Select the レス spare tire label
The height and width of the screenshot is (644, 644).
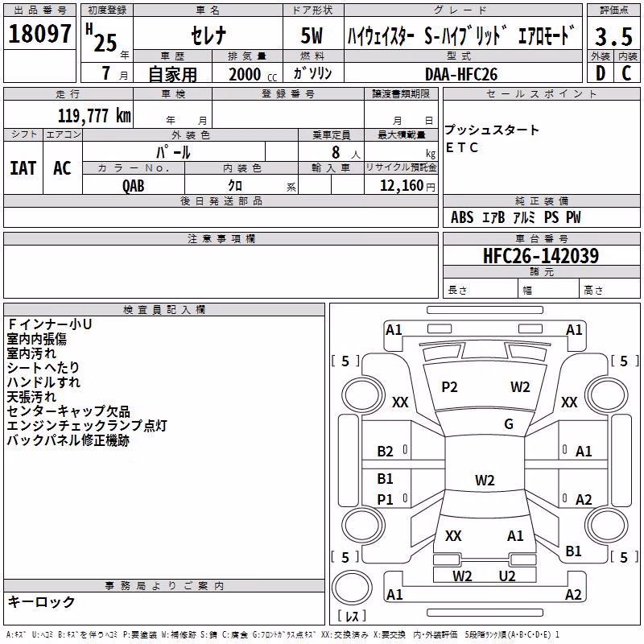[352, 616]
